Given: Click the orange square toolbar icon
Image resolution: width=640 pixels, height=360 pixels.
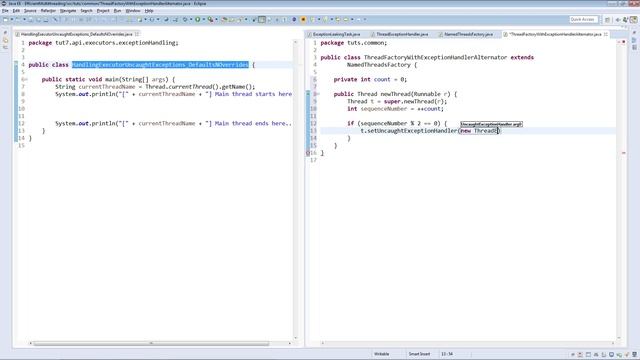Looking at the screenshot, I should click(x=303, y=19).
